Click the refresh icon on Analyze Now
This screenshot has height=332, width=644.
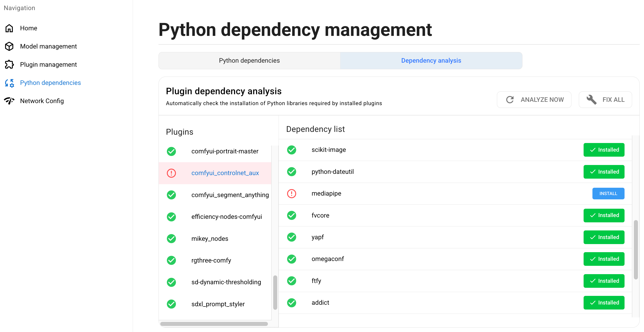click(x=510, y=99)
